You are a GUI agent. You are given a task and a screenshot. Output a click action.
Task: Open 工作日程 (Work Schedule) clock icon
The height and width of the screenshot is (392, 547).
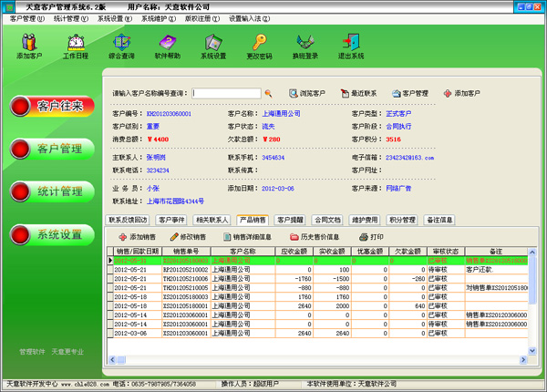click(76, 45)
